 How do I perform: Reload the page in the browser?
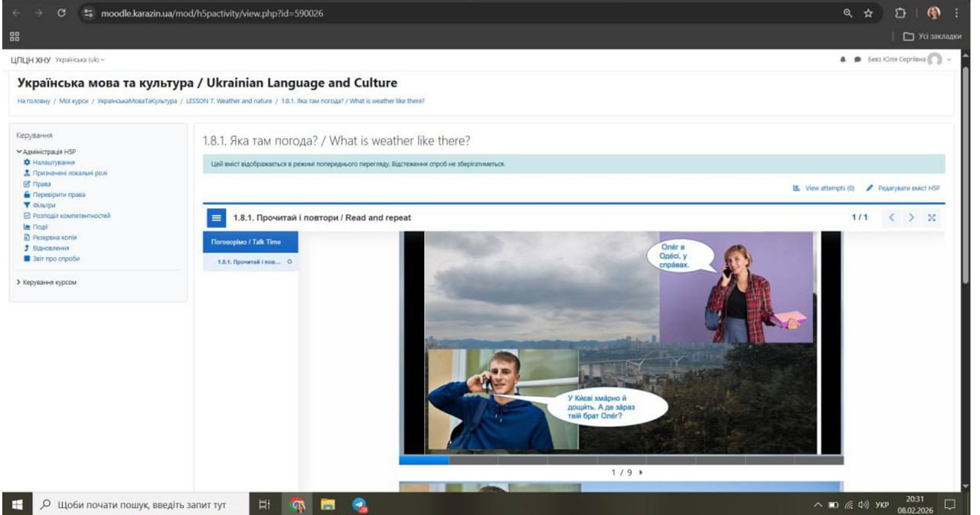(60, 13)
